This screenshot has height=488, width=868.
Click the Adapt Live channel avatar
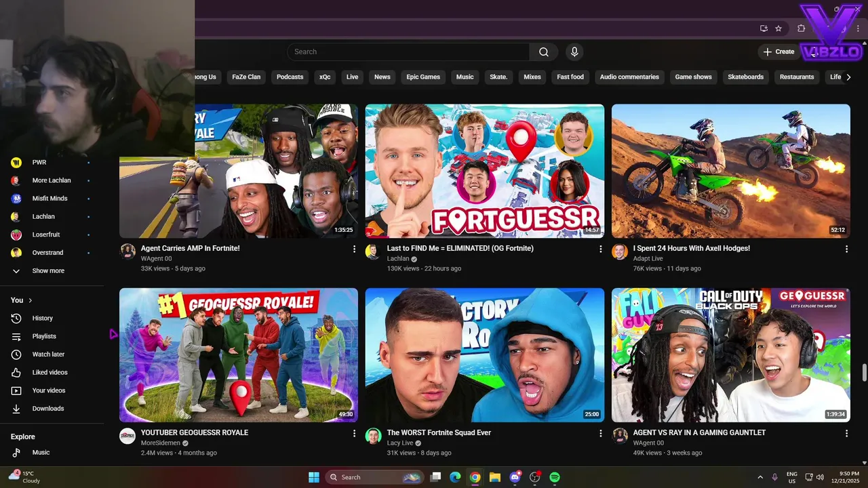tap(620, 251)
